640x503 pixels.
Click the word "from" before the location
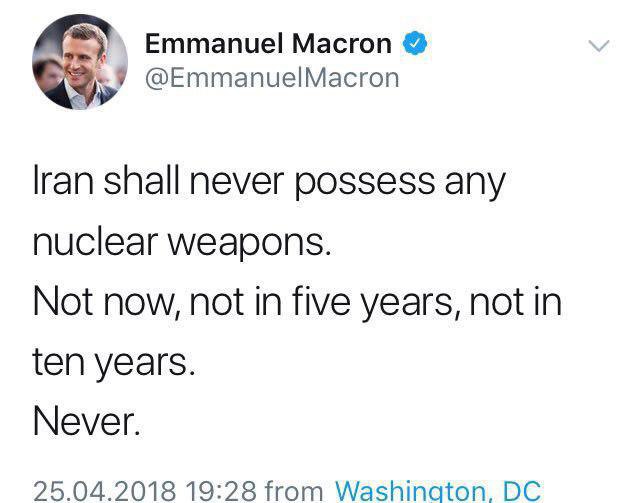[293, 491]
